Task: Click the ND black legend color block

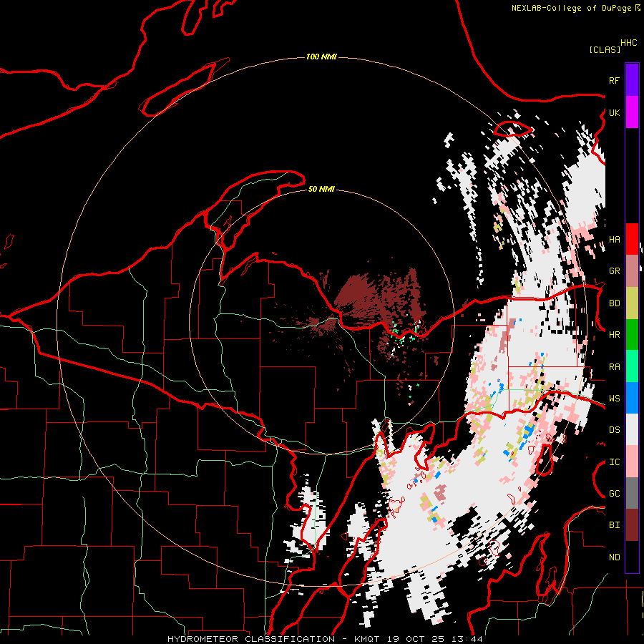Action: click(x=632, y=557)
